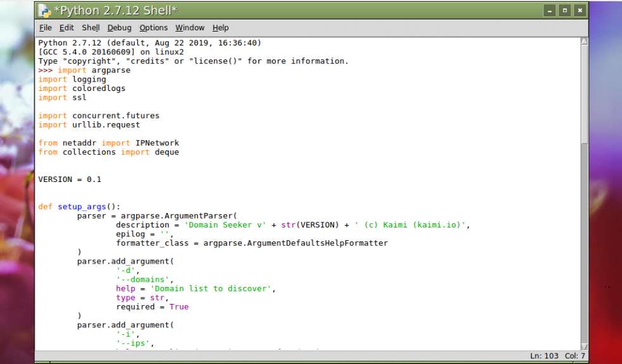The image size is (622, 364).
Task: Click the scrollbar up arrow
Action: (x=584, y=42)
